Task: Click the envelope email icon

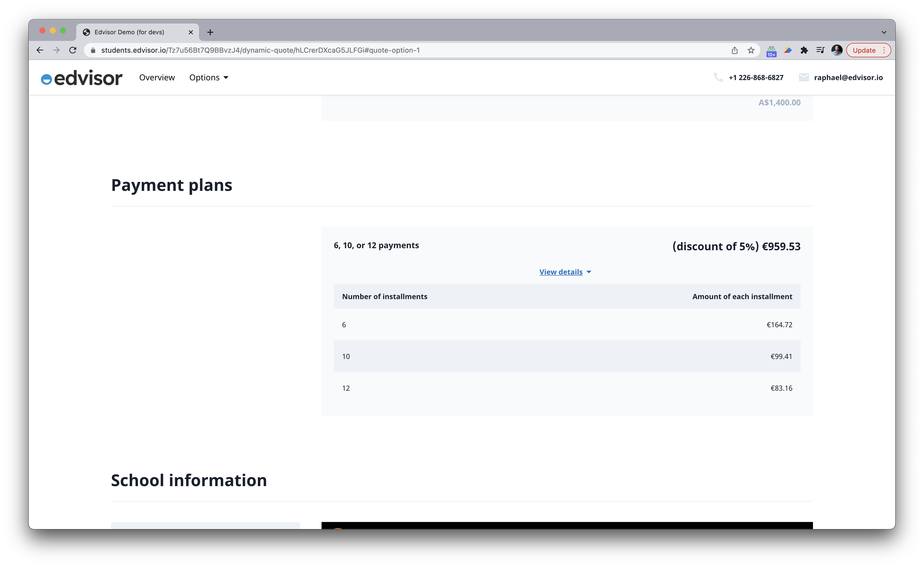Action: [804, 78]
